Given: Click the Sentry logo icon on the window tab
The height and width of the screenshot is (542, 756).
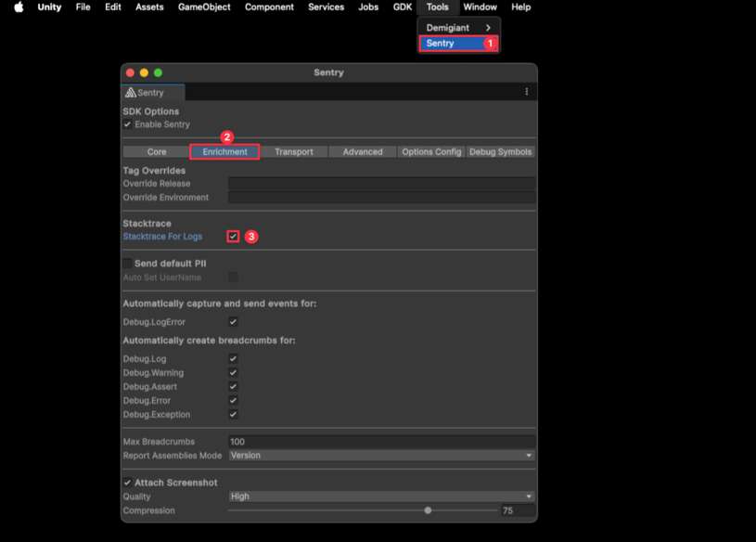Looking at the screenshot, I should (x=131, y=92).
